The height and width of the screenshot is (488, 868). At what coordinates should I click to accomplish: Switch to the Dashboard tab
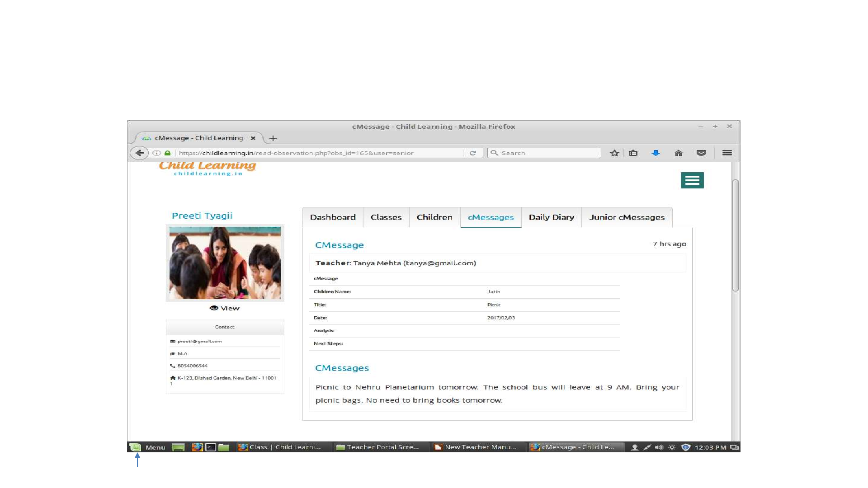tap(333, 217)
